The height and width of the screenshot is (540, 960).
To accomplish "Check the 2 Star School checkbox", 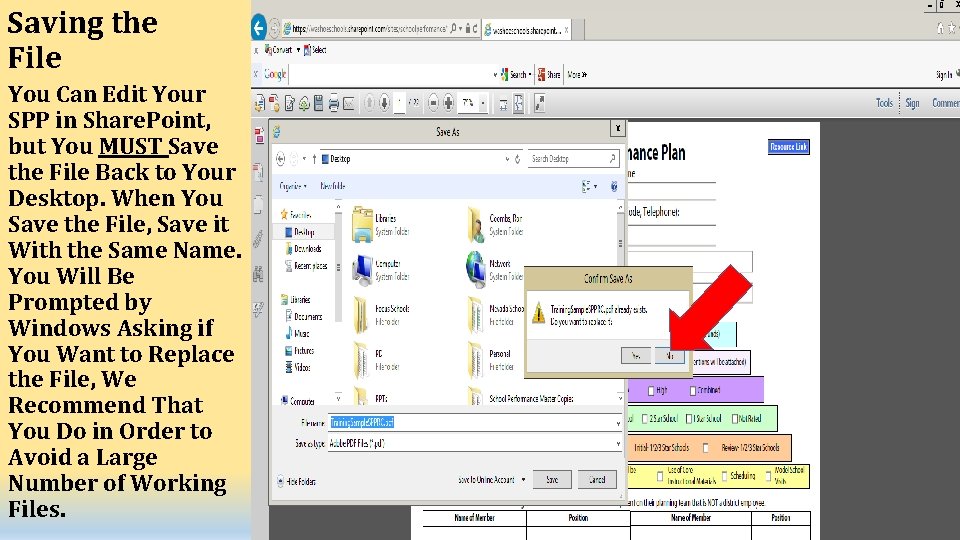I will [645, 419].
